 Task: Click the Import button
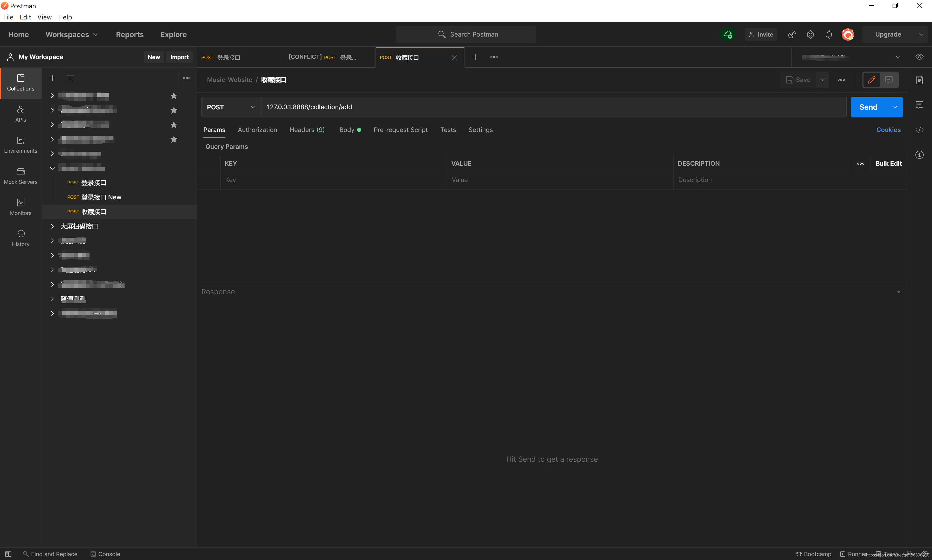[x=179, y=57]
